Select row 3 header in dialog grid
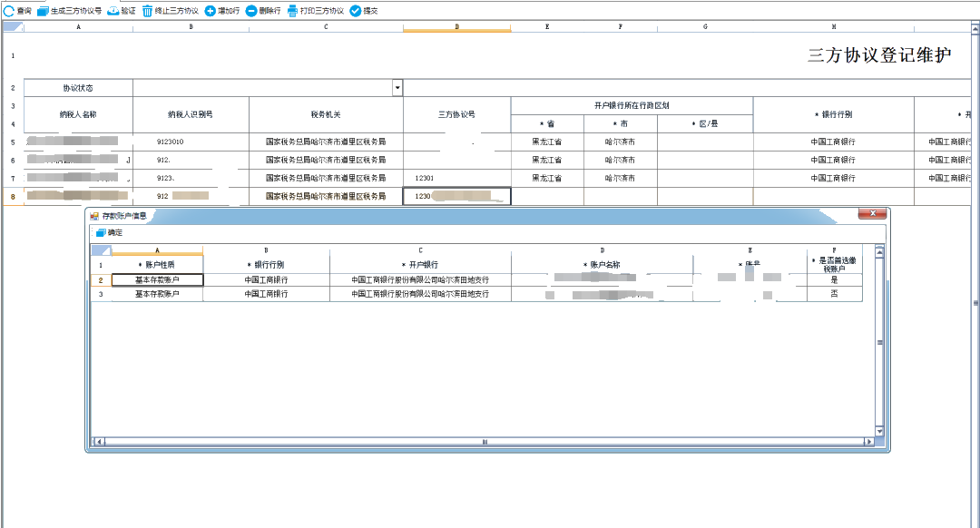This screenshot has width=980, height=528. pyautogui.click(x=102, y=294)
